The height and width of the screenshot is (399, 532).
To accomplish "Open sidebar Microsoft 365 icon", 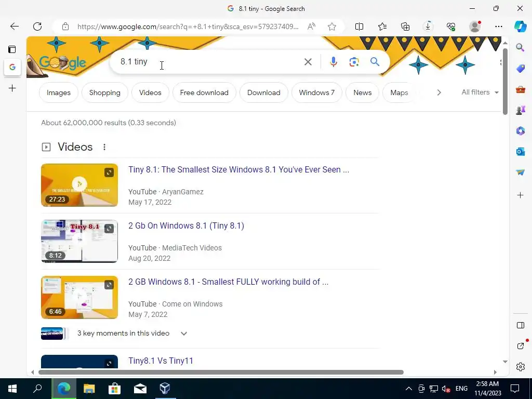I will (520, 131).
